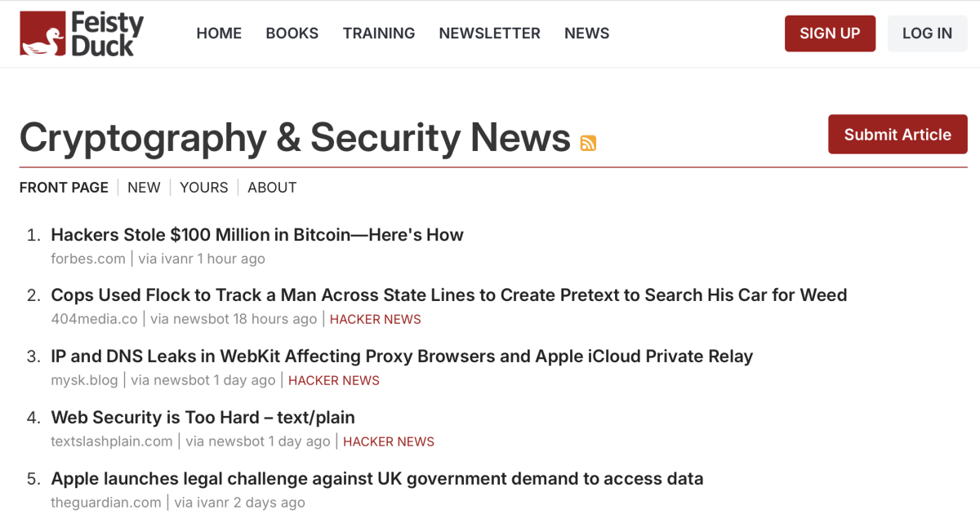The height and width of the screenshot is (514, 980).
Task: Open the WebKit IP and DNS Leaks article
Action: tap(402, 357)
